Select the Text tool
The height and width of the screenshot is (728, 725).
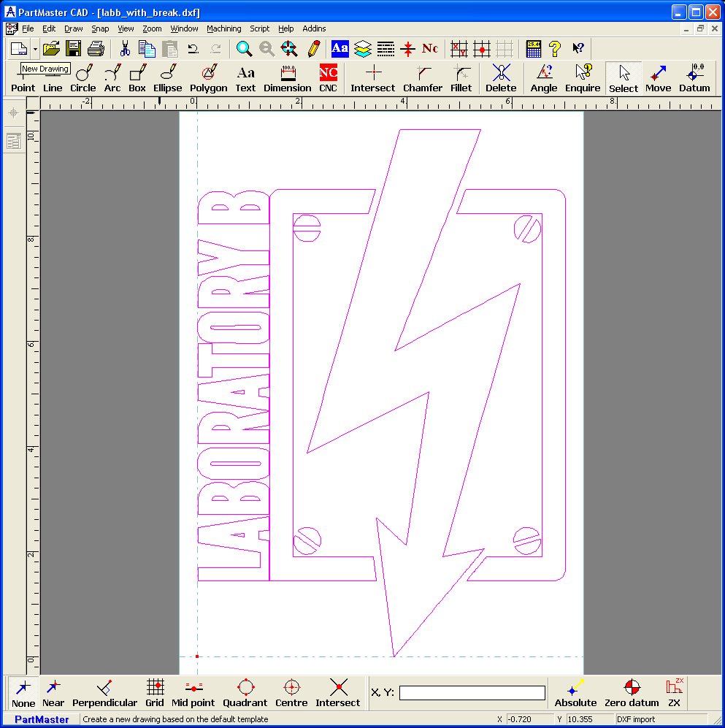[x=245, y=78]
